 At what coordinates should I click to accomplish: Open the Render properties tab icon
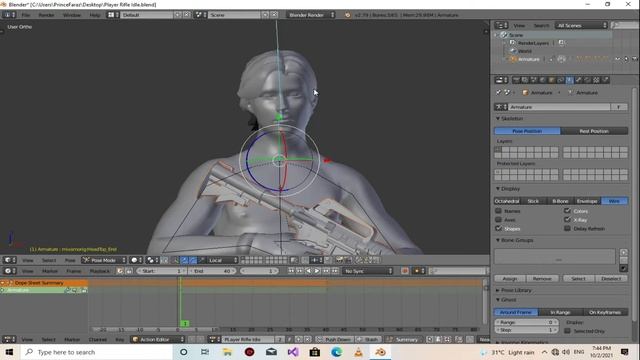[516, 80]
